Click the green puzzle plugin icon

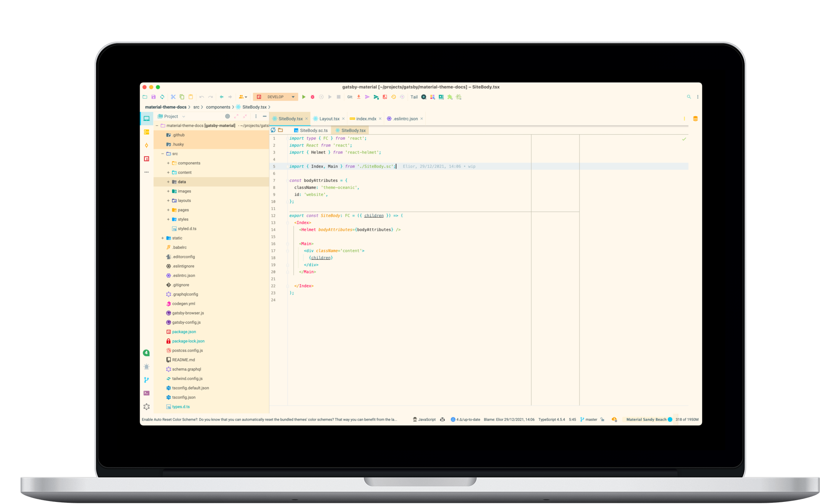coord(450,97)
